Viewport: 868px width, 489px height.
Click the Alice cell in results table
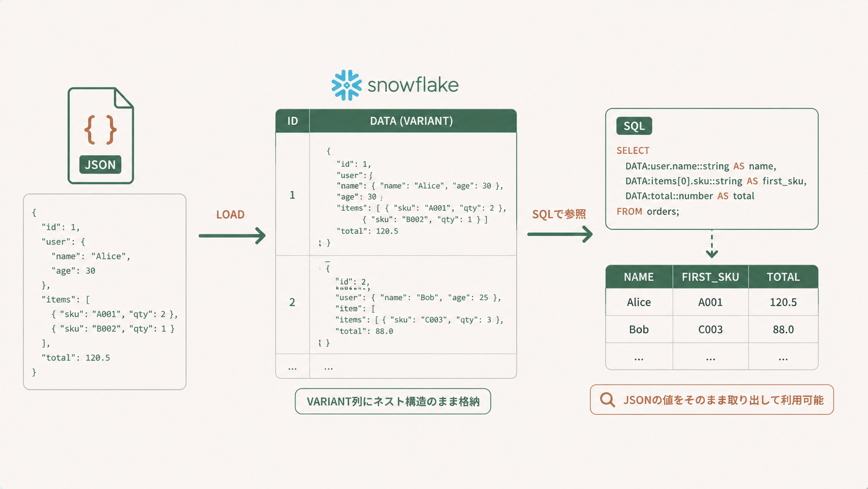point(639,302)
